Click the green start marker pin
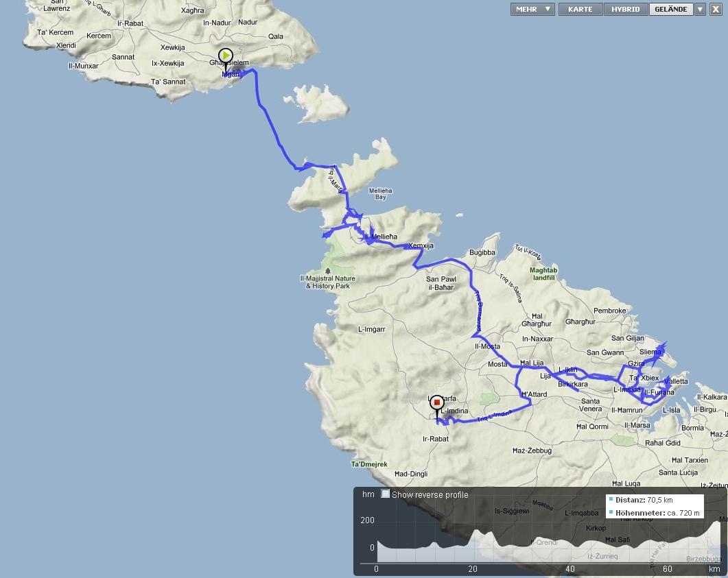Screen dimensions: 728x578 226,56
